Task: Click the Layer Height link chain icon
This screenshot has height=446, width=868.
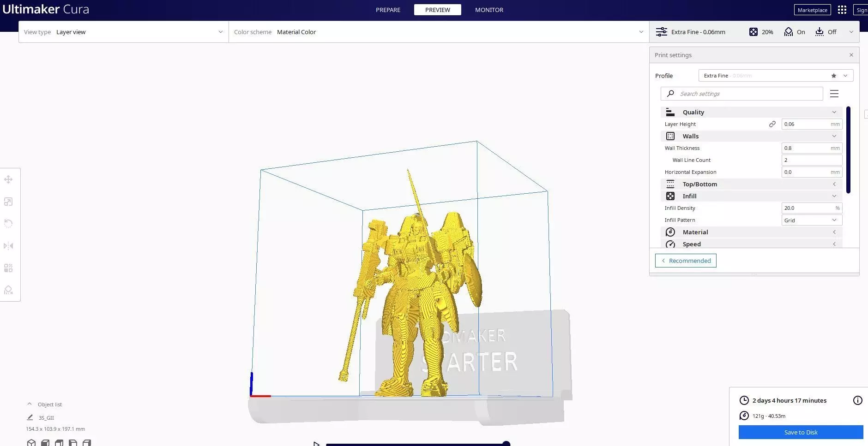Action: 772,124
